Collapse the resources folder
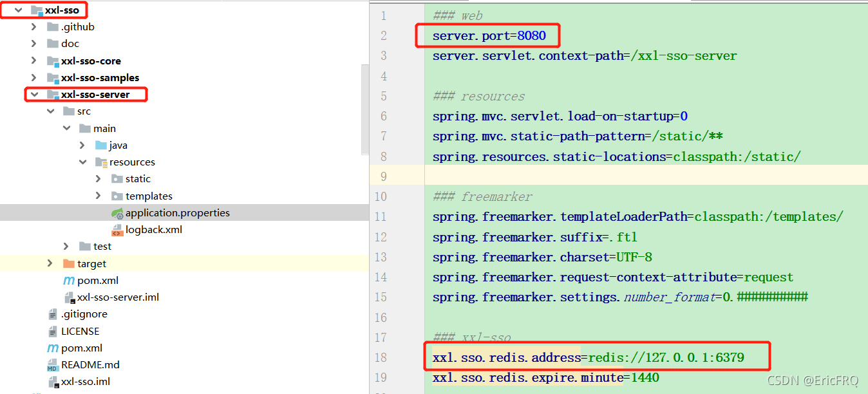 pos(82,162)
